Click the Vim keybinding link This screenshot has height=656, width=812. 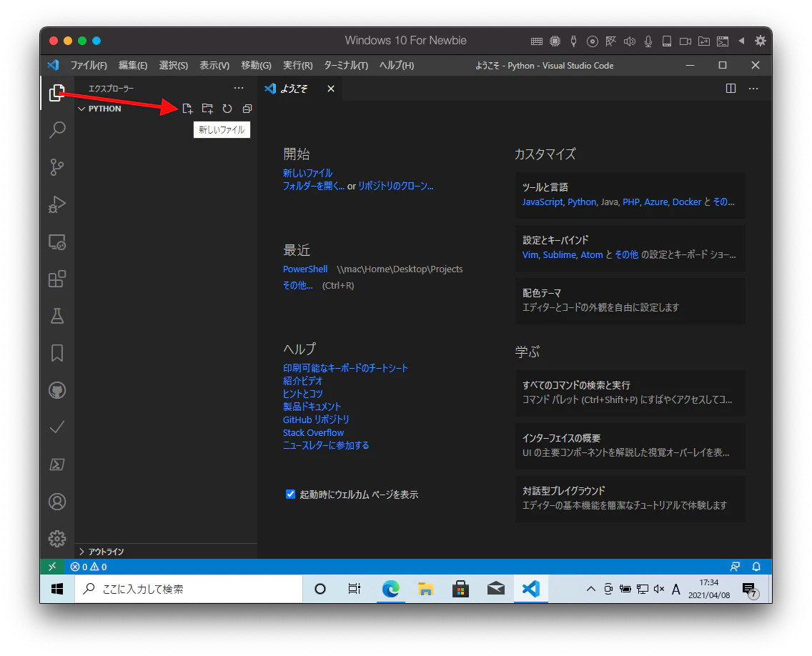pos(530,254)
